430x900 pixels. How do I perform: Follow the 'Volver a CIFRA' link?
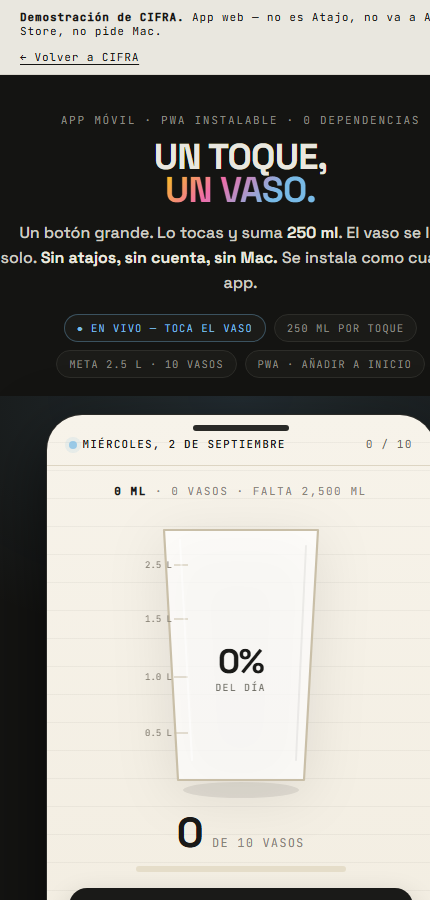pos(79,57)
